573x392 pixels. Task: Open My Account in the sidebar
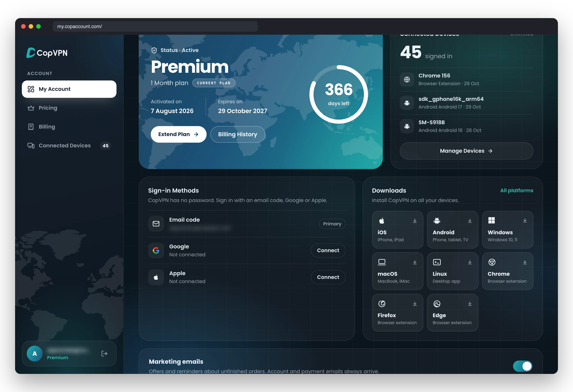(x=69, y=89)
